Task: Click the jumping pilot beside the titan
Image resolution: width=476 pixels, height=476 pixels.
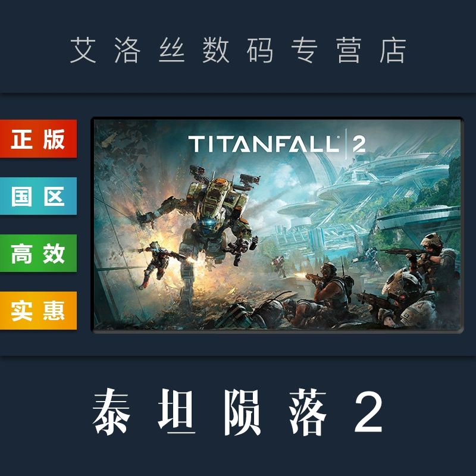Action: (154, 265)
